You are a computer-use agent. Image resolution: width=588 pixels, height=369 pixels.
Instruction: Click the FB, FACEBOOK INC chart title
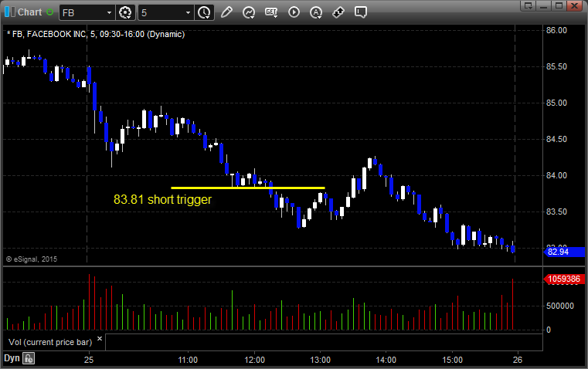click(96, 34)
